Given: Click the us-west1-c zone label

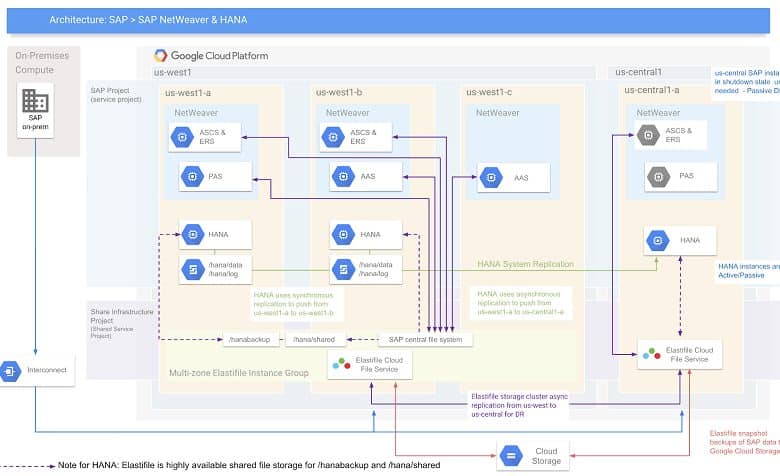Looking at the screenshot, I should pyautogui.click(x=489, y=93).
